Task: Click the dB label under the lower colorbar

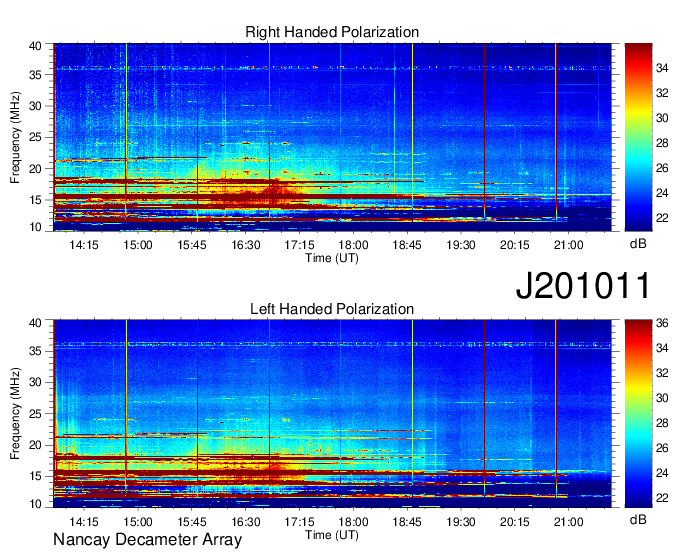Action: [x=638, y=519]
